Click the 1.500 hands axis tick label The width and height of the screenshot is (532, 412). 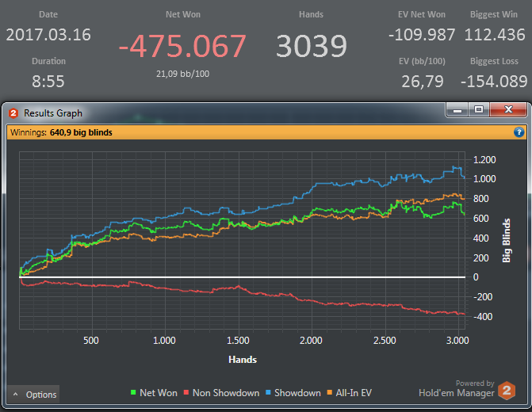pos(238,340)
